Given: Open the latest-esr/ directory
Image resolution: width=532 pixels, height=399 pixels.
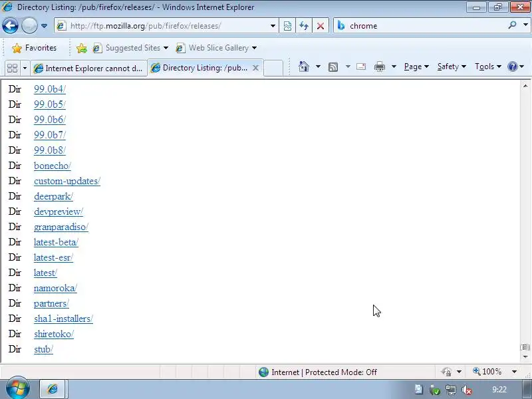Looking at the screenshot, I should [53, 257].
